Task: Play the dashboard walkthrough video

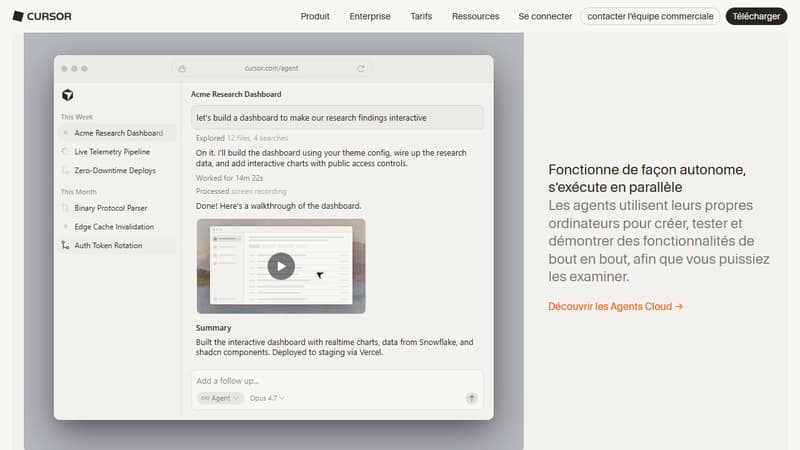Action: 281,266
